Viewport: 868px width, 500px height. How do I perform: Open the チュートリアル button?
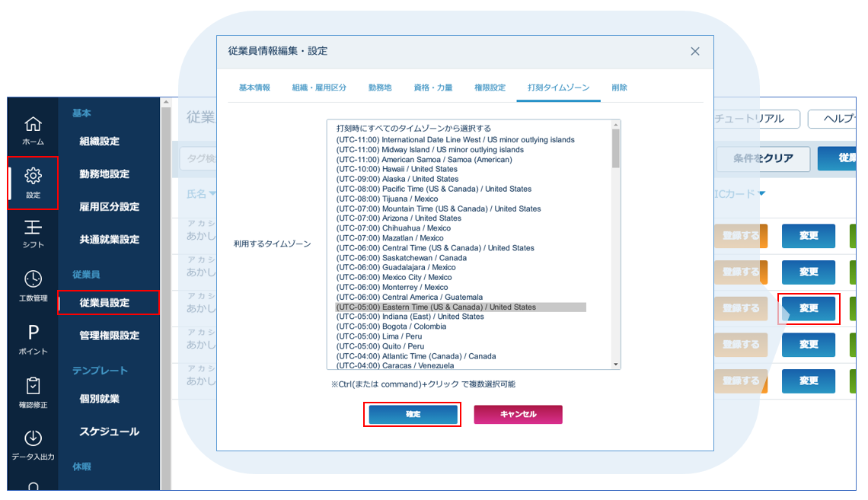point(756,119)
